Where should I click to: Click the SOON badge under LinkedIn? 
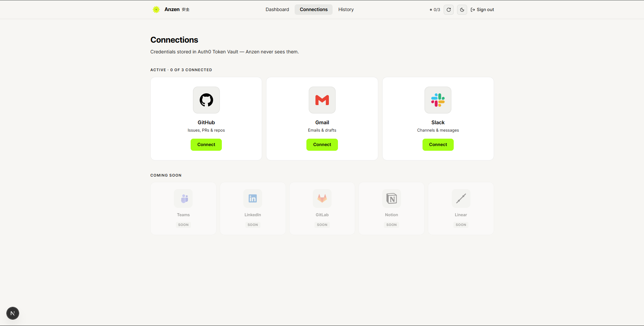tap(253, 225)
